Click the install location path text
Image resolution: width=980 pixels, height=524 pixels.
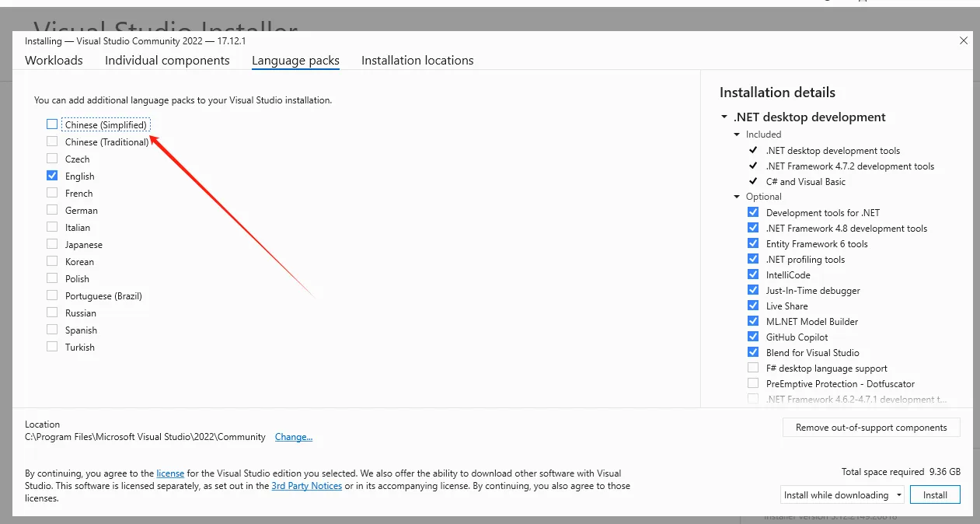[x=145, y=437]
